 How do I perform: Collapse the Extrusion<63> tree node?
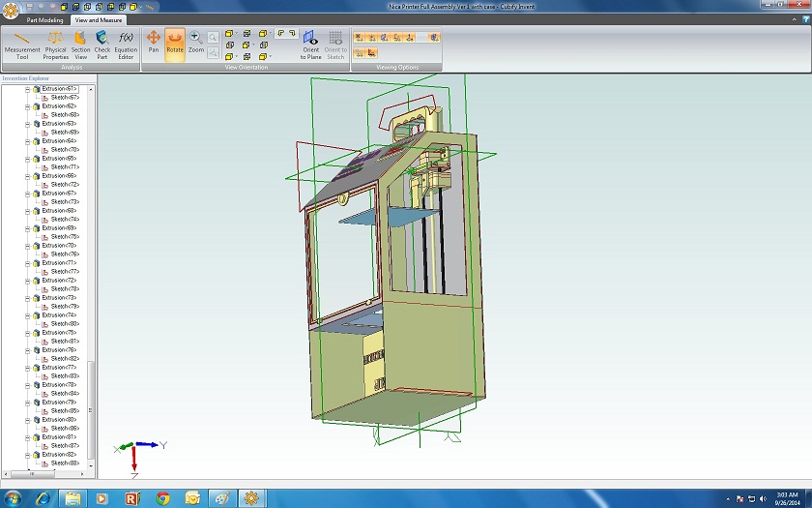click(x=27, y=124)
